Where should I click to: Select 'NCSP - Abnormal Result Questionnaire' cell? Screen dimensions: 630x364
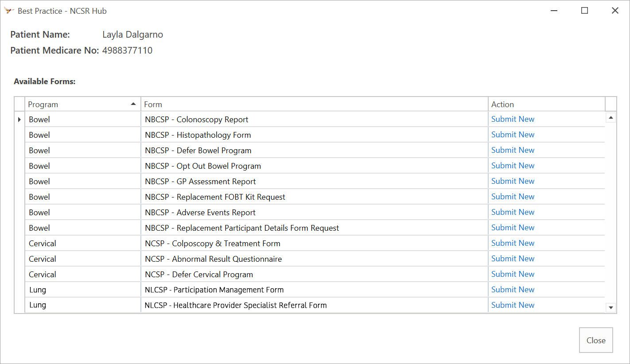315,259
